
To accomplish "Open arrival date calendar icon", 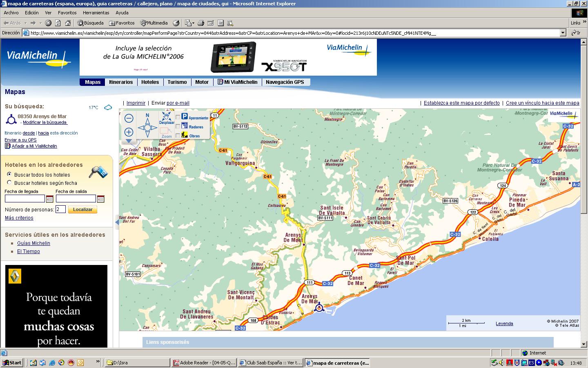I will (49, 199).
